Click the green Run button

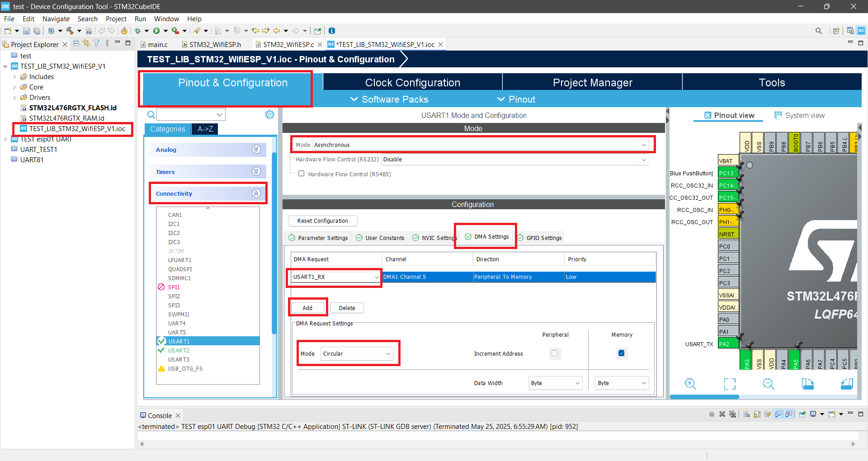click(x=156, y=31)
